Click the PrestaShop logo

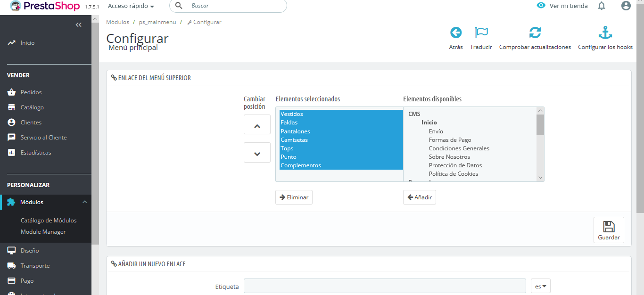click(45, 6)
